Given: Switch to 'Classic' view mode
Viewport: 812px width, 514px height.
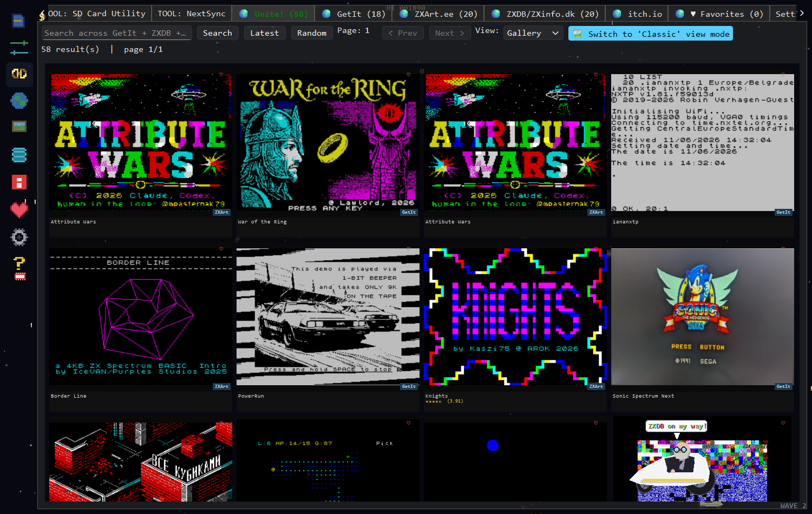Looking at the screenshot, I should 651,34.
